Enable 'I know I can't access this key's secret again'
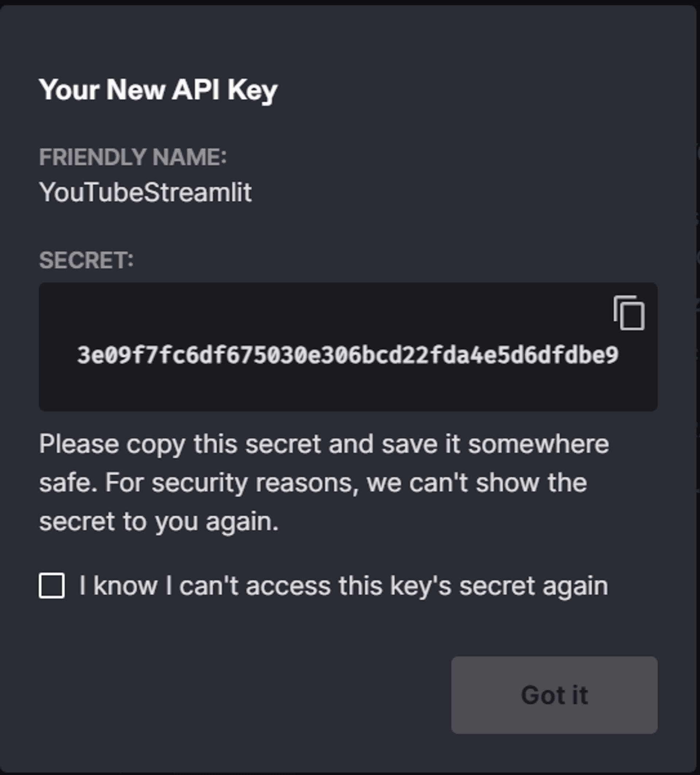 (x=52, y=585)
